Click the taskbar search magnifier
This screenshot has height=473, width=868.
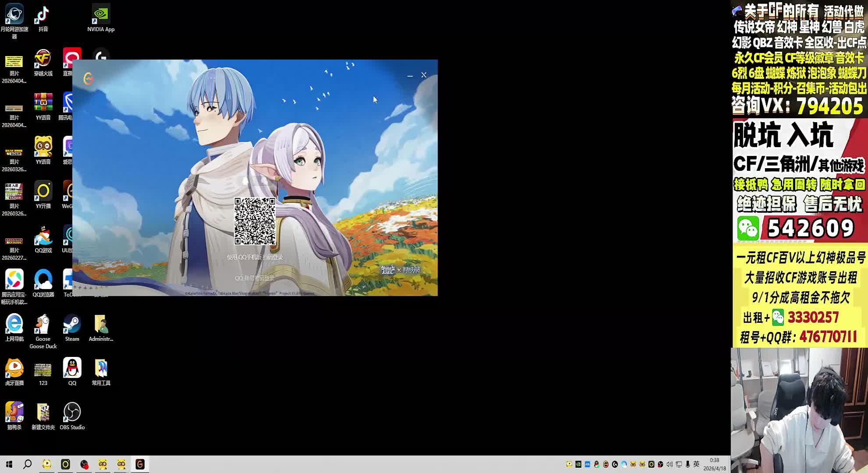click(27, 464)
